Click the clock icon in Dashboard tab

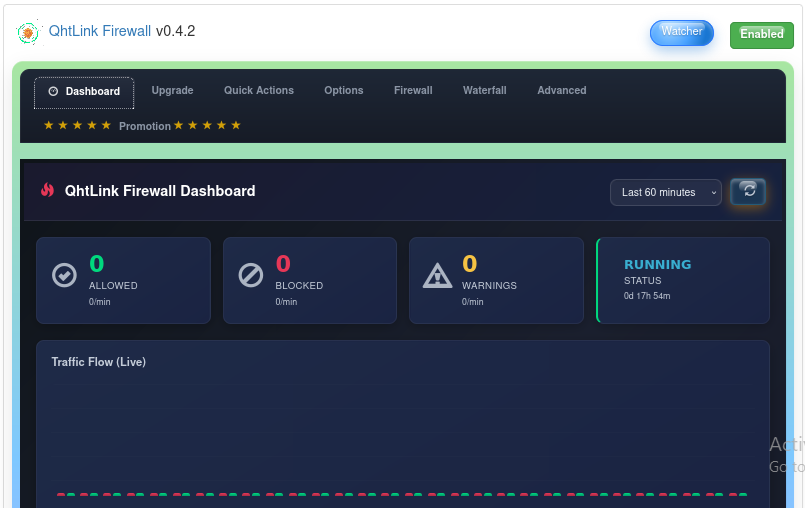pyautogui.click(x=53, y=91)
